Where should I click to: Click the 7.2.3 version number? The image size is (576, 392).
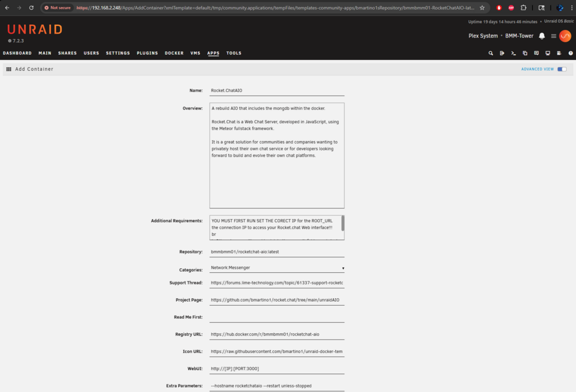tap(18, 41)
